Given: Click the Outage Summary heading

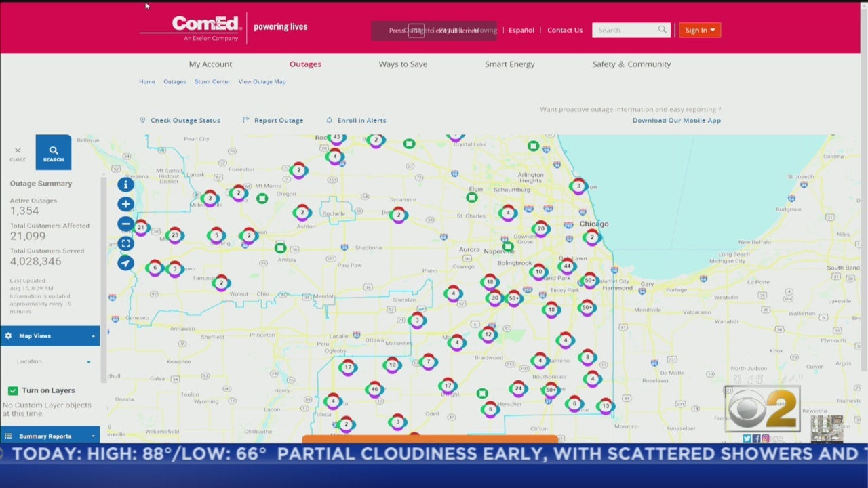Looking at the screenshot, I should click(x=41, y=184).
